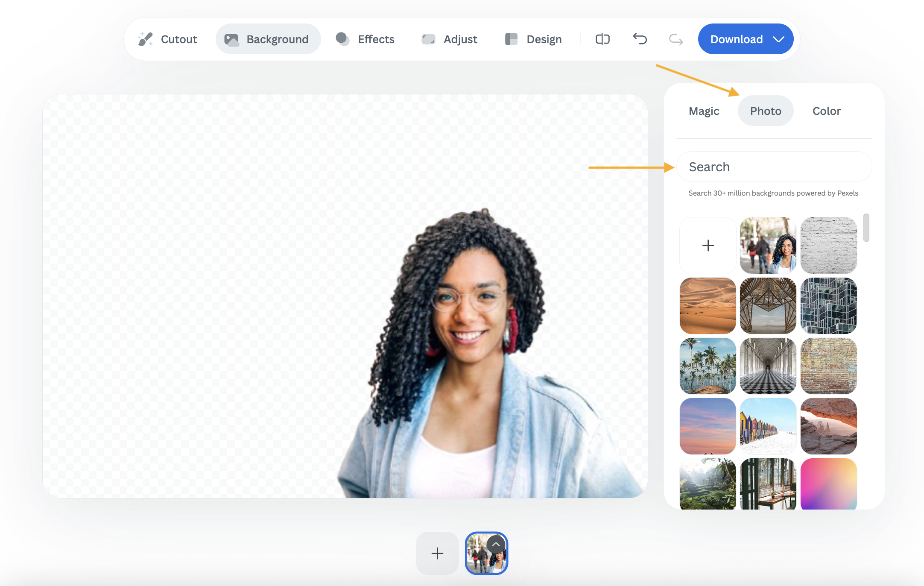The width and height of the screenshot is (924, 586).
Task: Toggle the before/after compare view
Action: point(602,39)
